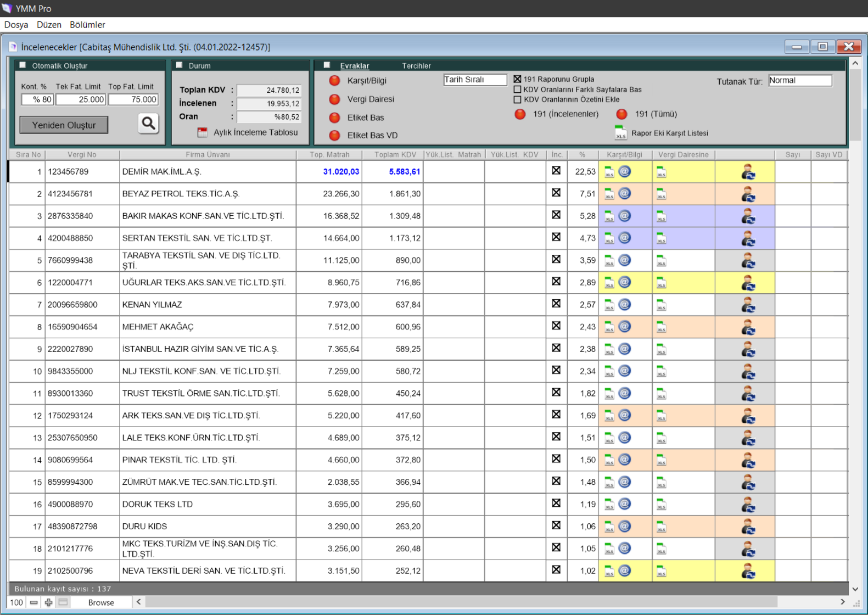The image size is (868, 615).
Task: Open Browse mode selector in status bar
Action: pos(102,602)
